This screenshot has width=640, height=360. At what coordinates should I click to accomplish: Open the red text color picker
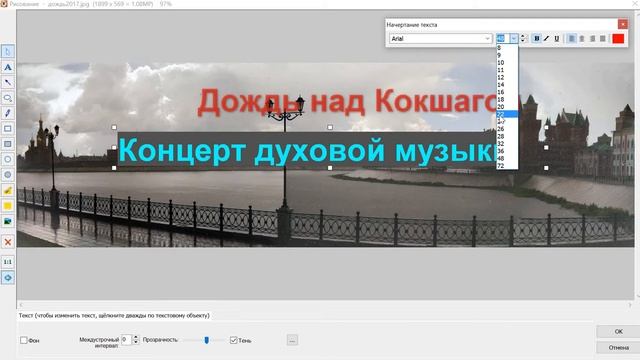pyautogui.click(x=618, y=38)
